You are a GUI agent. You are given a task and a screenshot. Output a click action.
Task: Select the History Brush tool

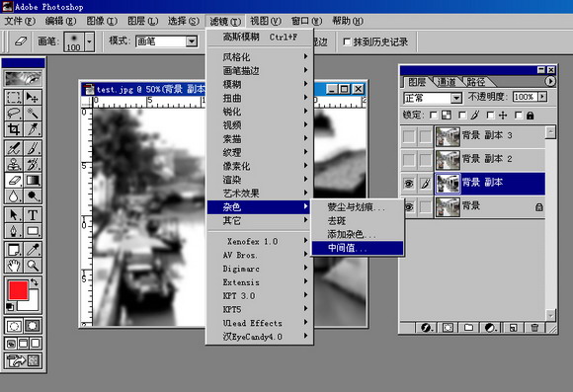coord(33,164)
